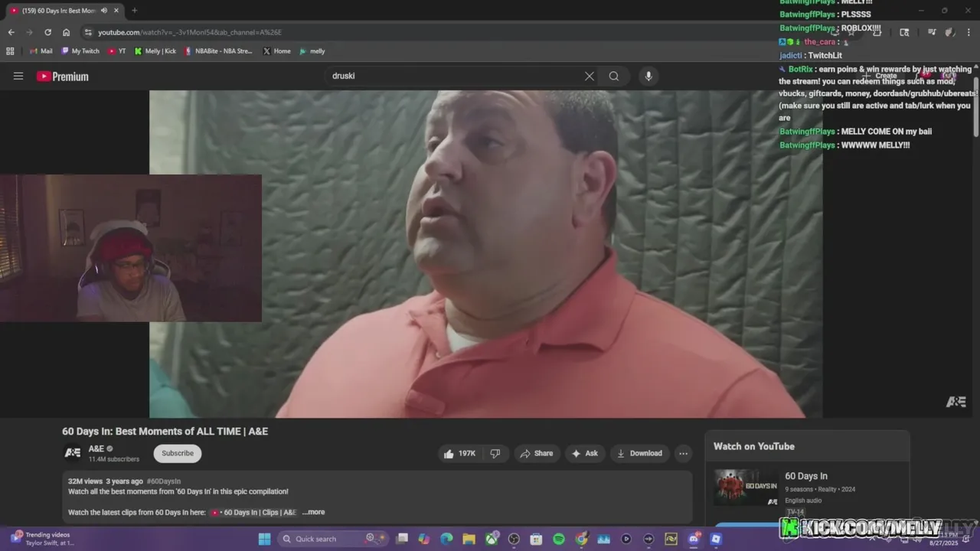This screenshot has width=980, height=551.
Task: Open File Explorer from the taskbar
Action: [469, 539]
